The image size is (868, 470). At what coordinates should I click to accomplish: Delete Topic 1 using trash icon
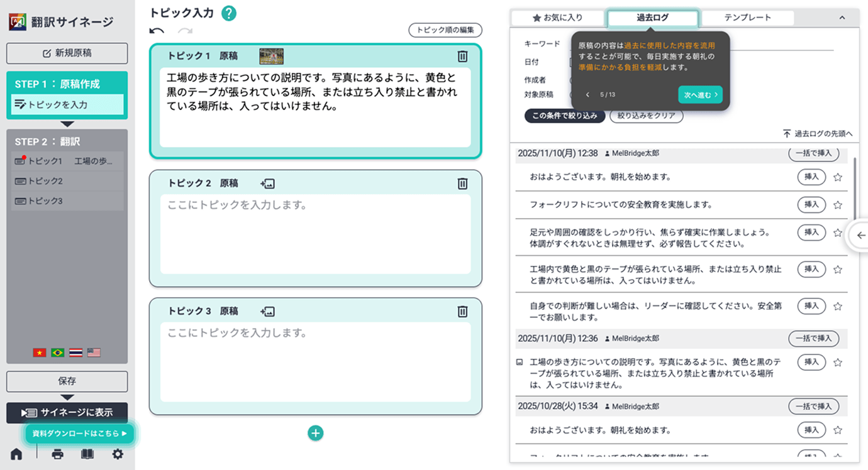(x=462, y=56)
